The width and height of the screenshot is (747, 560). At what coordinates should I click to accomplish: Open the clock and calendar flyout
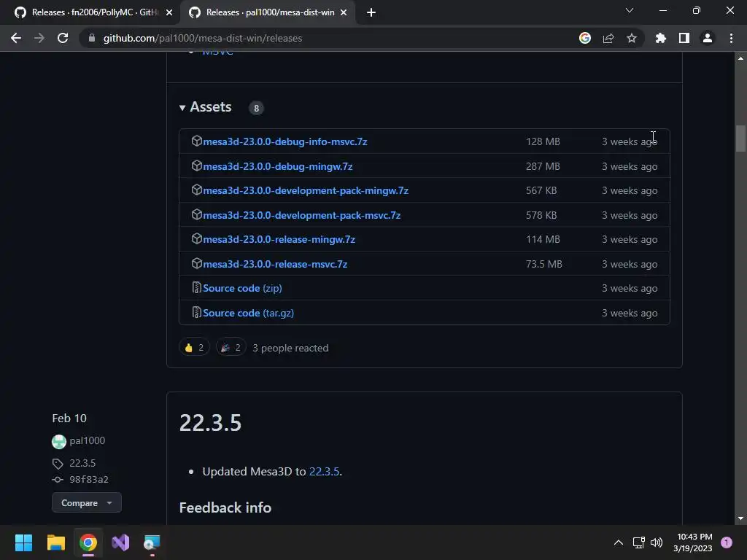(694, 542)
